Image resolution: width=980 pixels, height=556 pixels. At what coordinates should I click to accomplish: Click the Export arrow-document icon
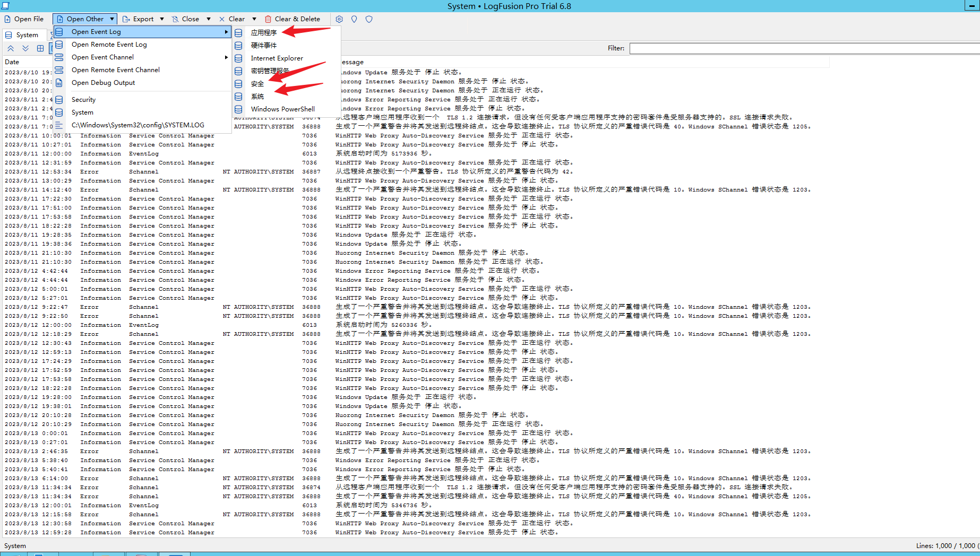(x=127, y=19)
